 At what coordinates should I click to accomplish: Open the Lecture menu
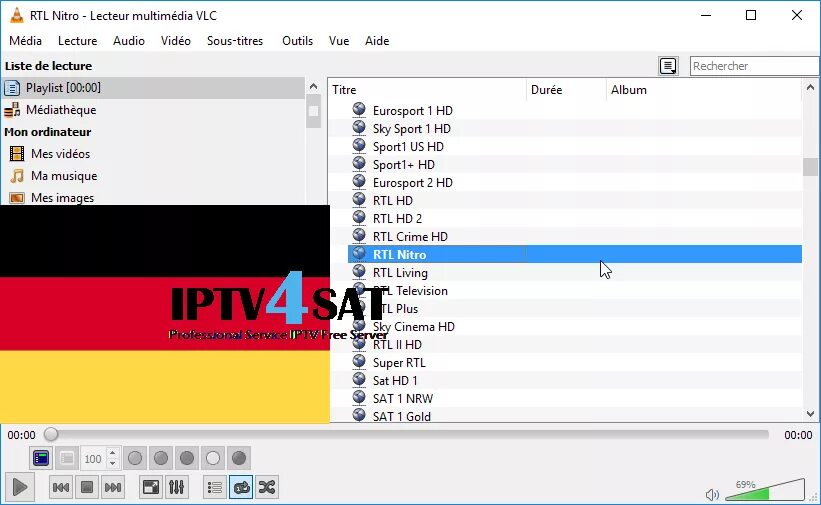77,41
